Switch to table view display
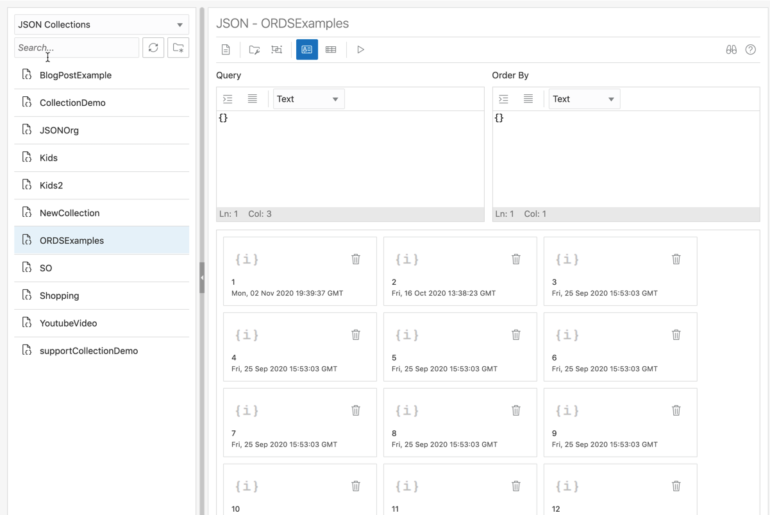The image size is (770, 515). (331, 49)
